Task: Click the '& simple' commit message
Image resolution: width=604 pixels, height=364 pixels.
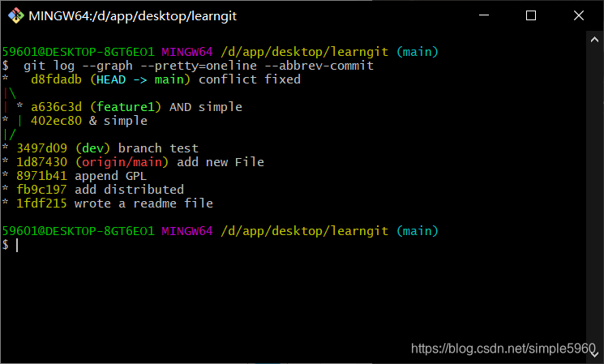Action: click(x=118, y=121)
